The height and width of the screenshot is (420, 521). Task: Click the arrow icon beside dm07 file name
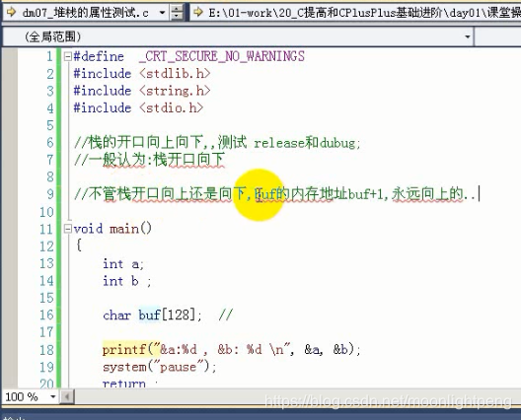pos(11,13)
